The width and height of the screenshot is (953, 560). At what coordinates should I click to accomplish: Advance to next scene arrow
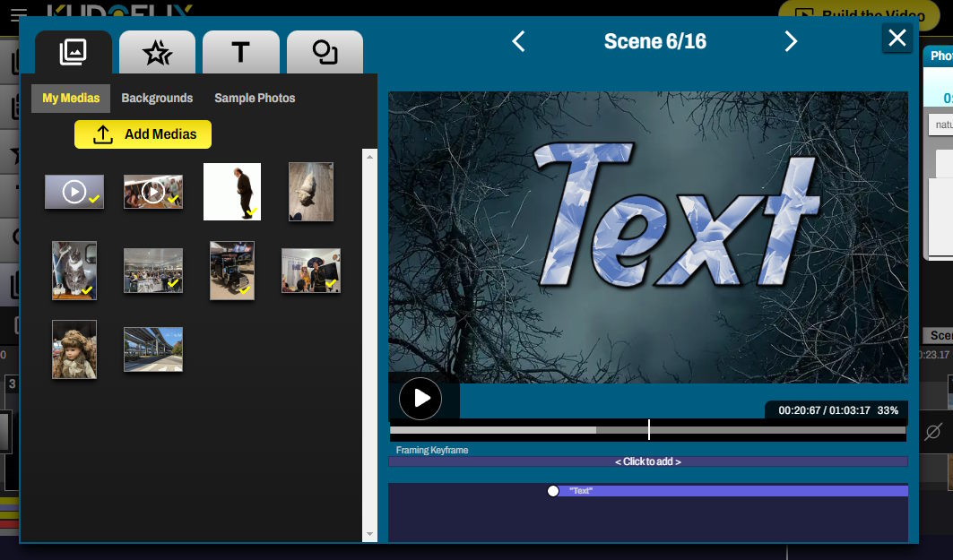(x=790, y=41)
